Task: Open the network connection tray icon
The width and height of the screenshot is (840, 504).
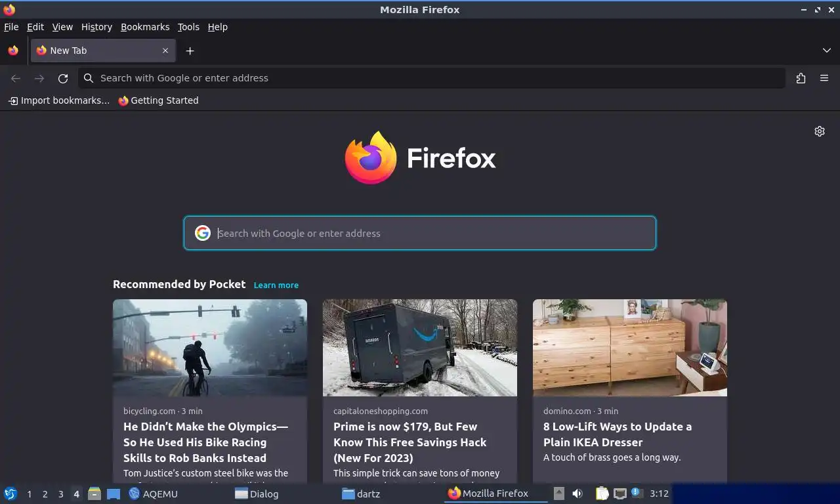Action: point(620,493)
